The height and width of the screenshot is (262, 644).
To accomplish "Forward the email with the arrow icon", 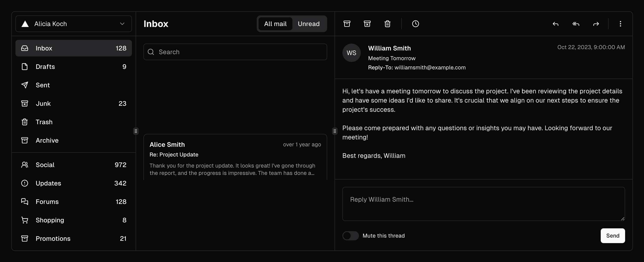I will click(x=596, y=24).
